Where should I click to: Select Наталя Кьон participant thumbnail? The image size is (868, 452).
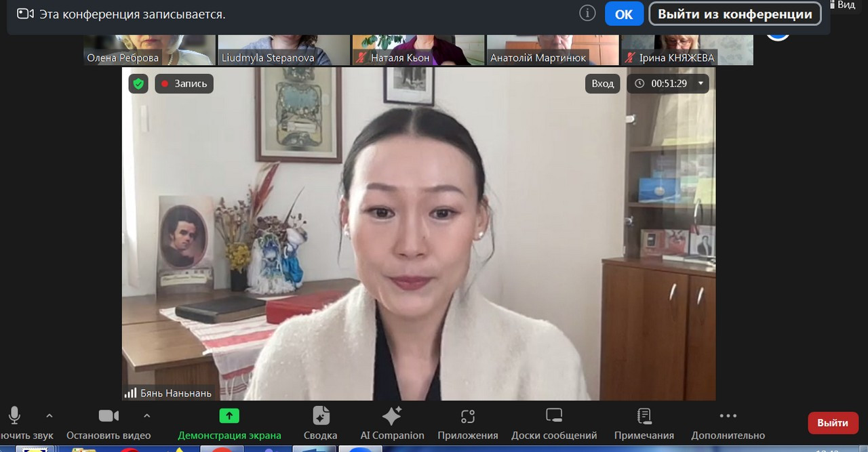418,50
